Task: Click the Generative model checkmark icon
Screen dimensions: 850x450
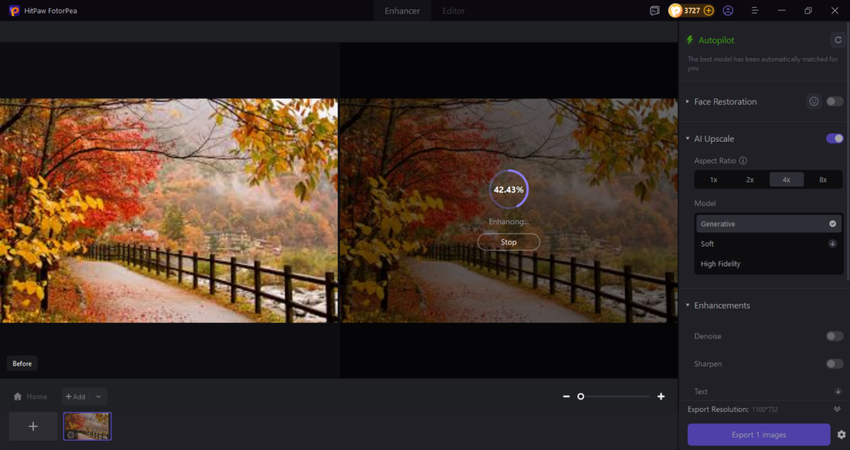Action: [833, 223]
